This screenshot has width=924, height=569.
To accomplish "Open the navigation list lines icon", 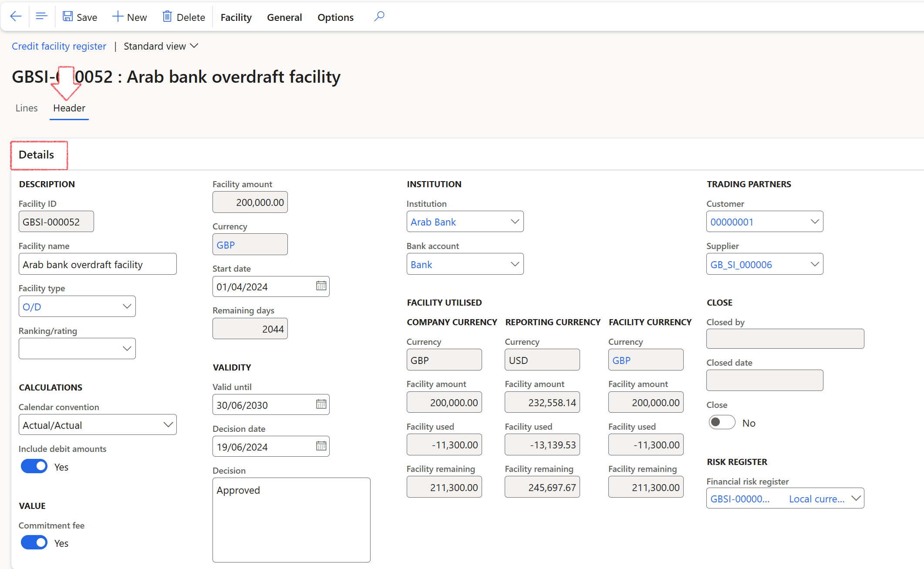I will (41, 17).
